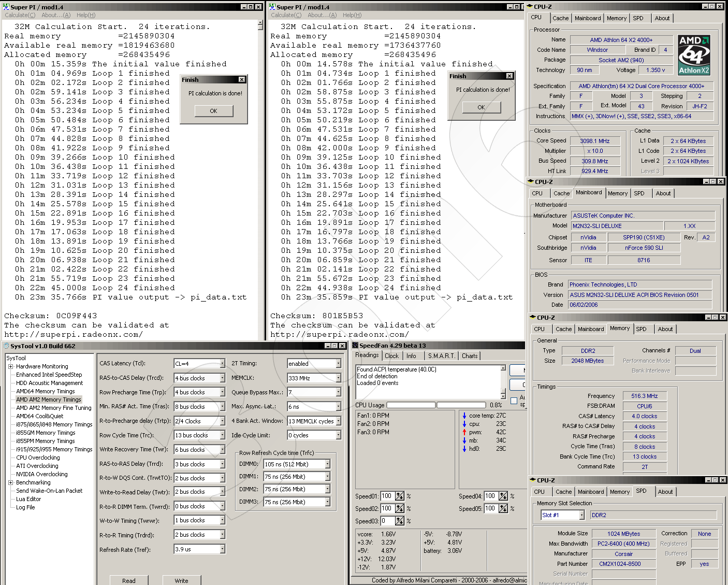
Task: Click the Speed01 percentage input field
Action: (x=387, y=496)
